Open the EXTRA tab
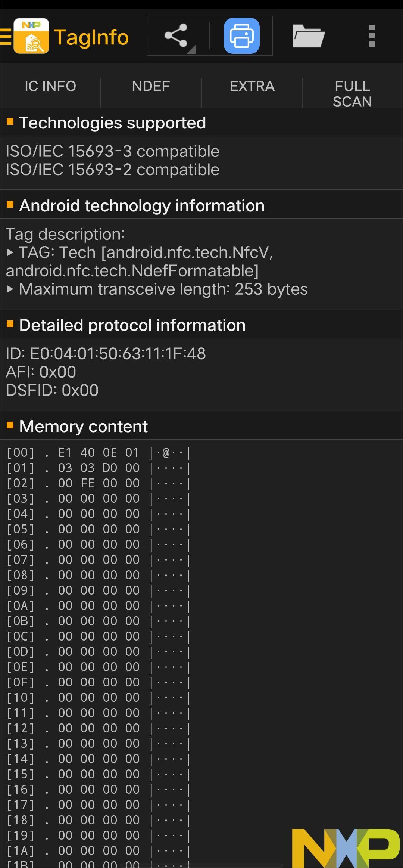Screen dimensions: 403x868 pyautogui.click(x=252, y=86)
